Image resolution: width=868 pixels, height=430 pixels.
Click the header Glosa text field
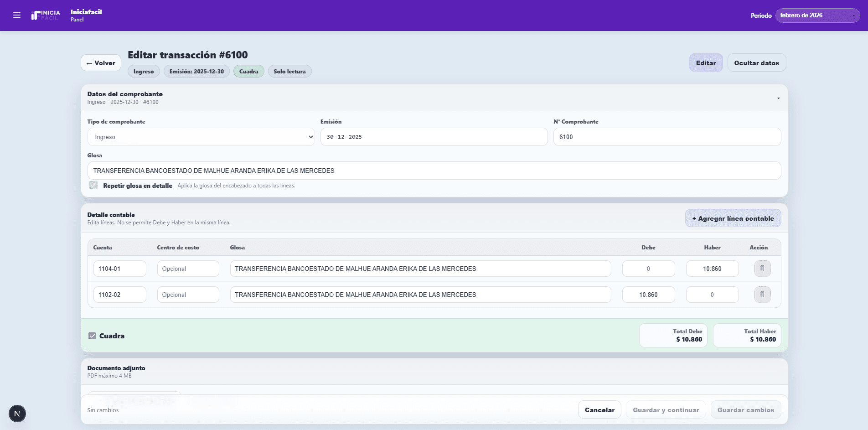pos(434,171)
